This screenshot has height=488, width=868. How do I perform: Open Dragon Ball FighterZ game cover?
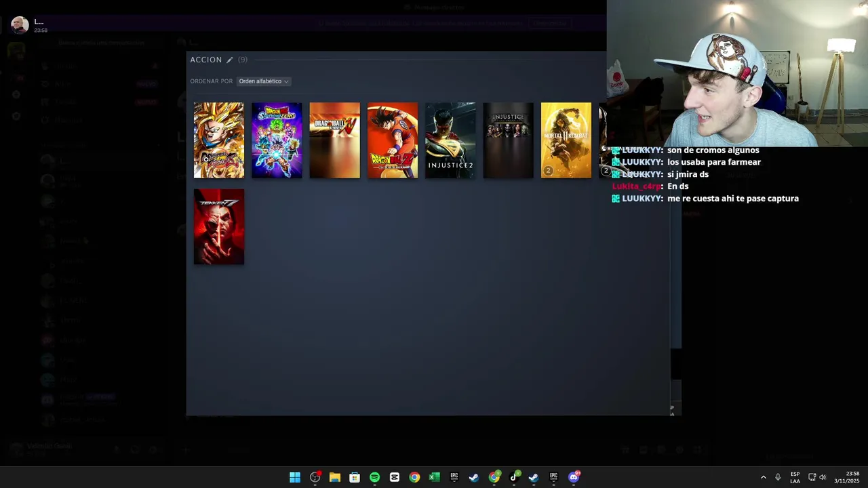click(218, 140)
